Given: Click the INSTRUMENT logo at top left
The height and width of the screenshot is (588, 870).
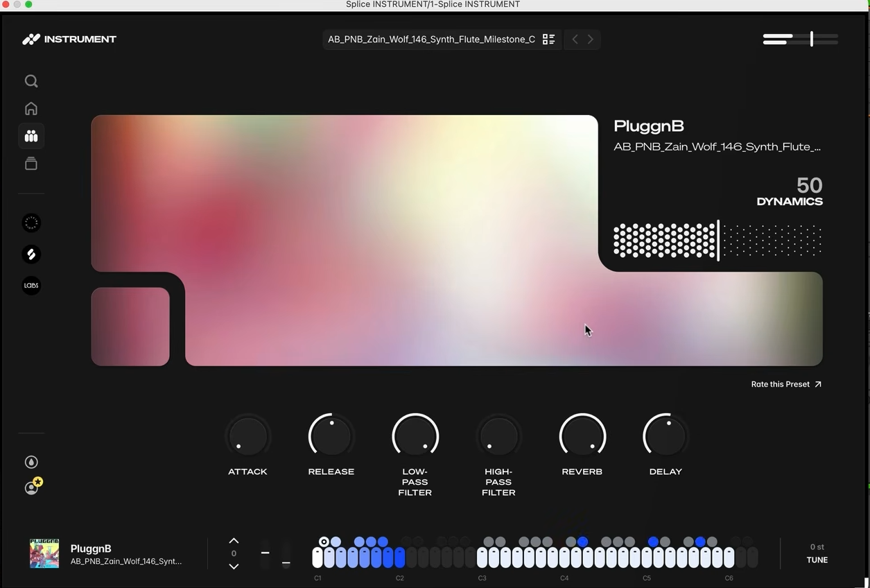Looking at the screenshot, I should pyautogui.click(x=69, y=40).
